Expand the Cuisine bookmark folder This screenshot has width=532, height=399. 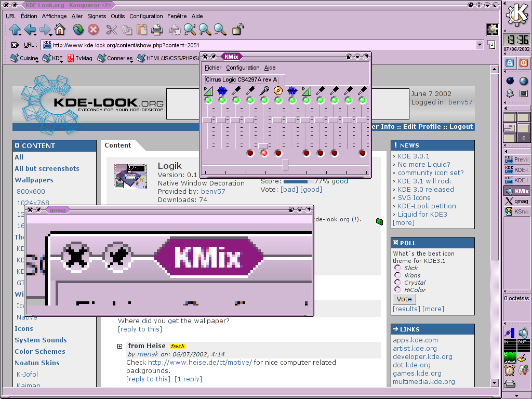pos(24,58)
